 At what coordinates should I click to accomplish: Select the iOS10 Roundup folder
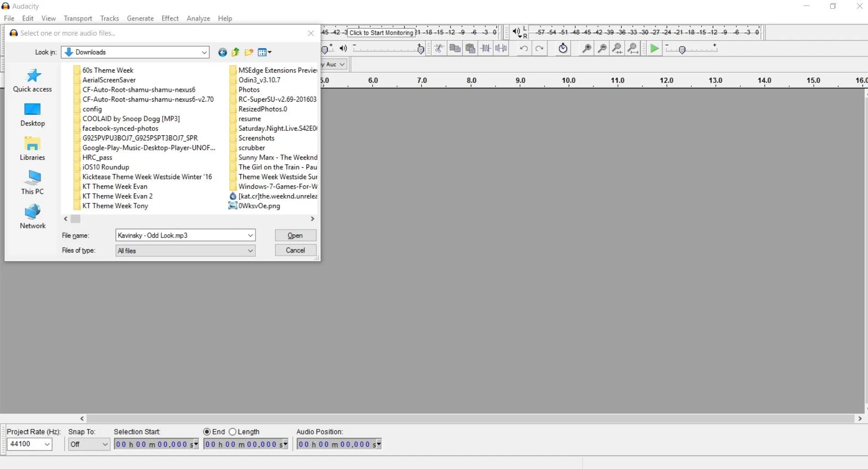point(101,167)
